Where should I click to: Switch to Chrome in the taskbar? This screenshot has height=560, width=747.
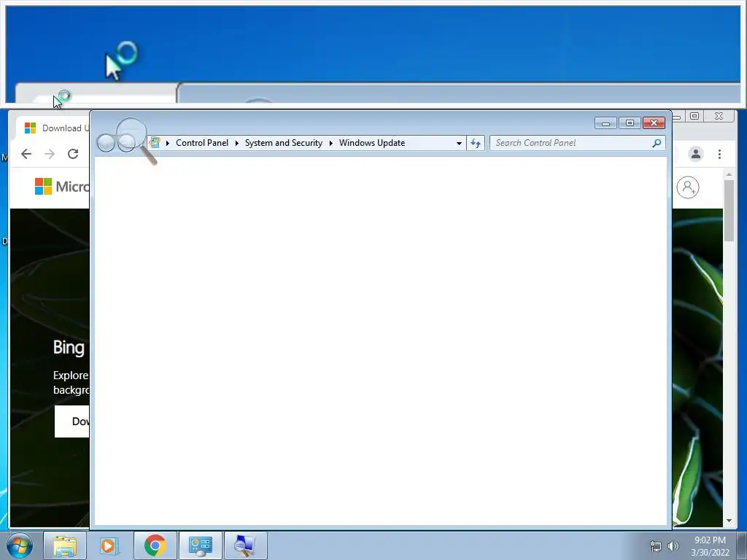(155, 545)
